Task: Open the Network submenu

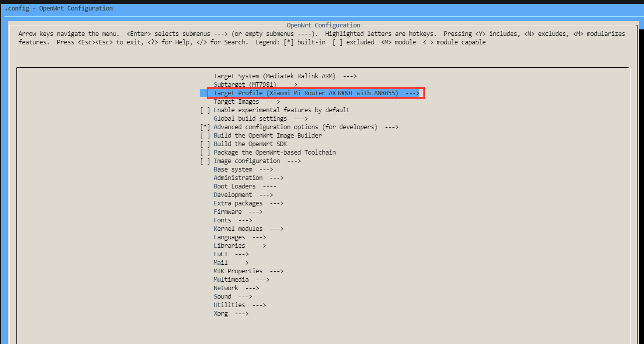Action: (x=236, y=288)
